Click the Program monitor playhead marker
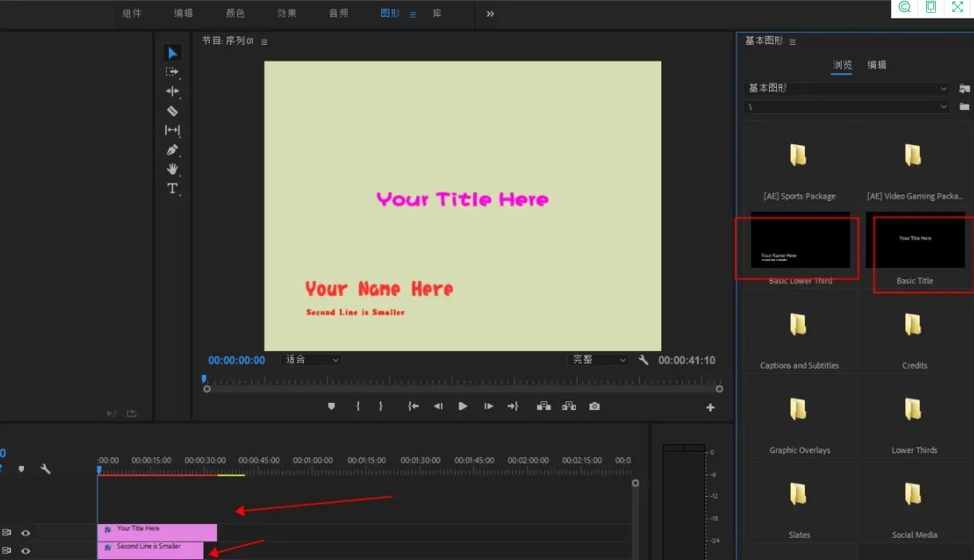This screenshot has width=974, height=560. click(x=204, y=379)
